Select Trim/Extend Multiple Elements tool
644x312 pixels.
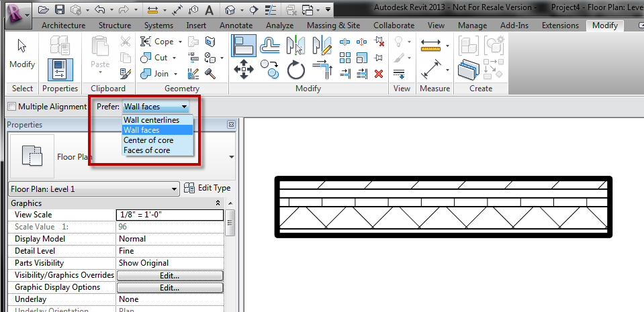click(362, 74)
